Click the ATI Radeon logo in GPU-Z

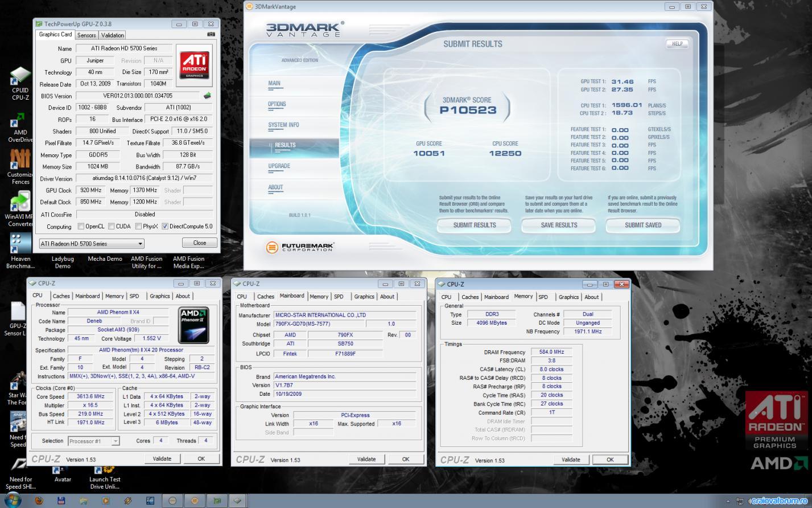click(194, 65)
